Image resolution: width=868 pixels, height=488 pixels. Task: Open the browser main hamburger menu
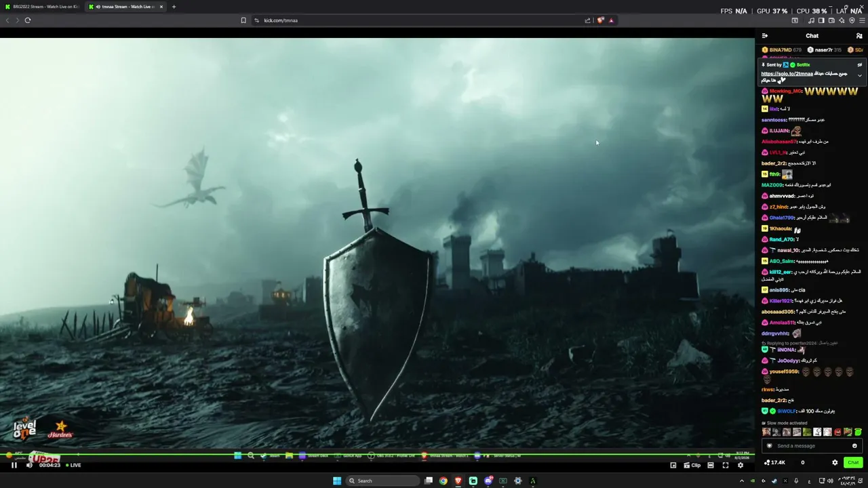click(862, 20)
